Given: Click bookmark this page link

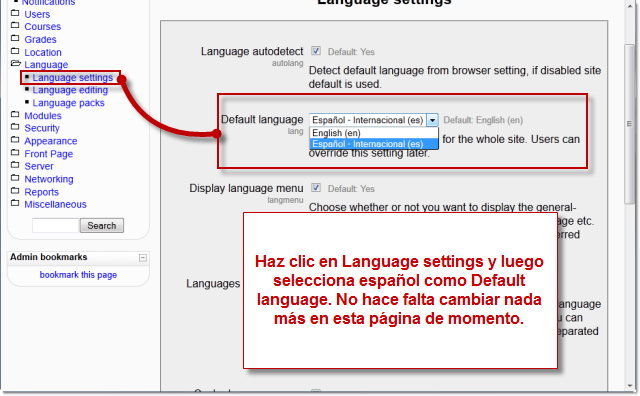Looking at the screenshot, I should [x=78, y=275].
